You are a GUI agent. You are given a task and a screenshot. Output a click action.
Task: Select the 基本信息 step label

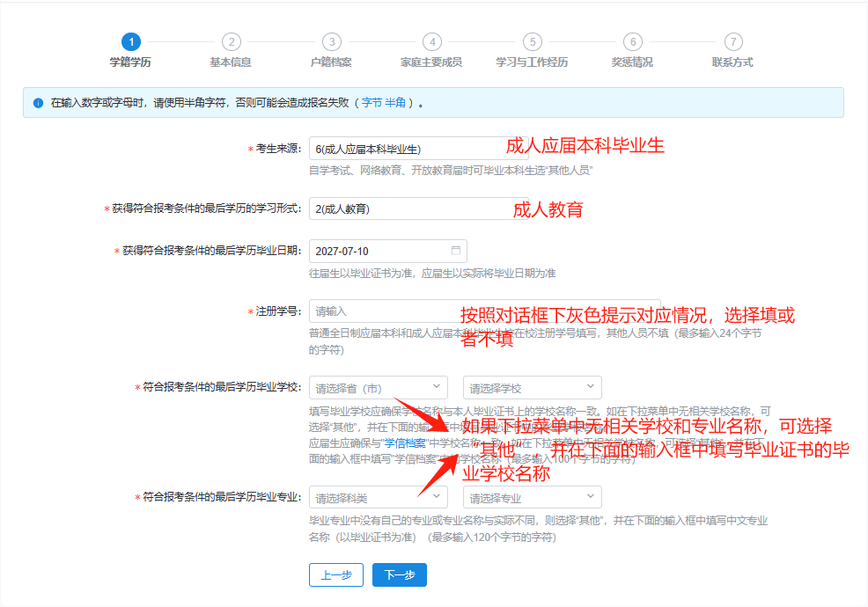point(231,62)
